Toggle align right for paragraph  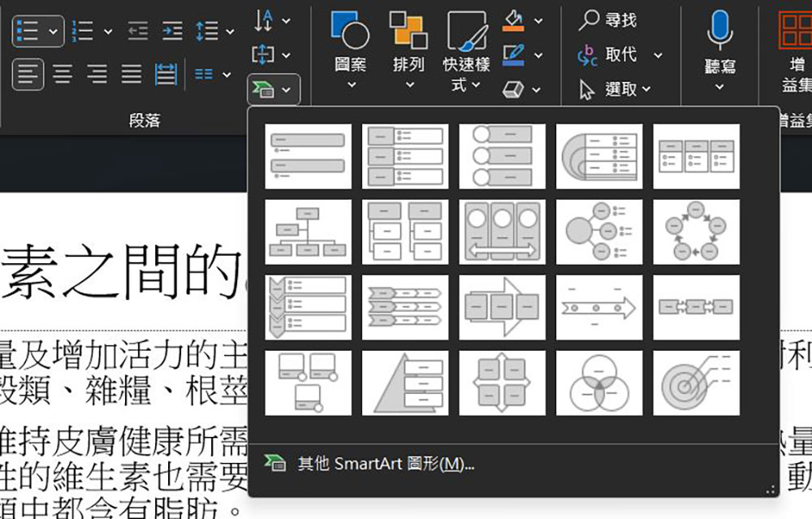click(x=97, y=75)
